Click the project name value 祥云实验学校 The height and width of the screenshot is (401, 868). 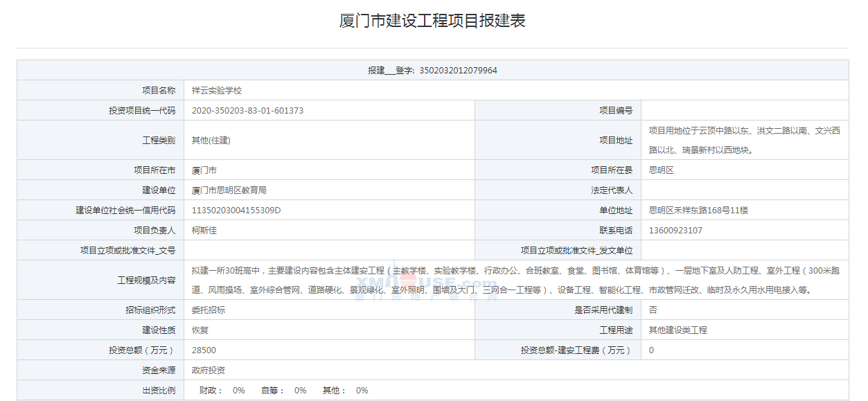coord(217,91)
